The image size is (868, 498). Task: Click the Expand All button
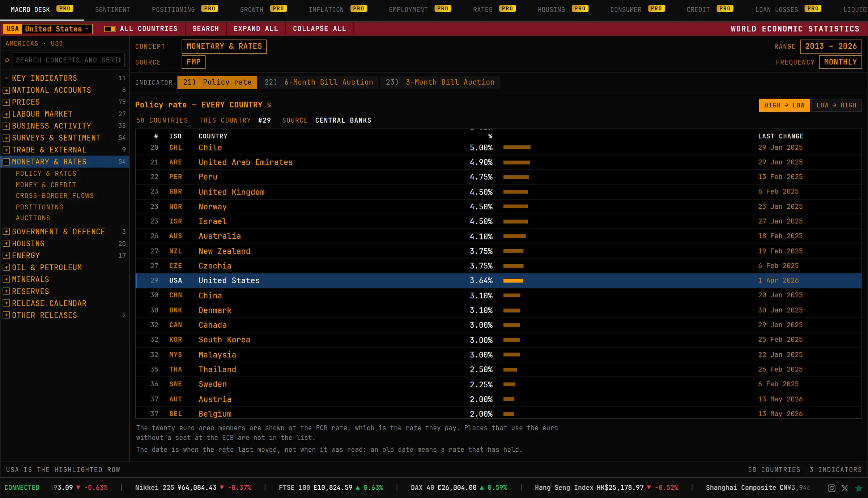tap(256, 29)
